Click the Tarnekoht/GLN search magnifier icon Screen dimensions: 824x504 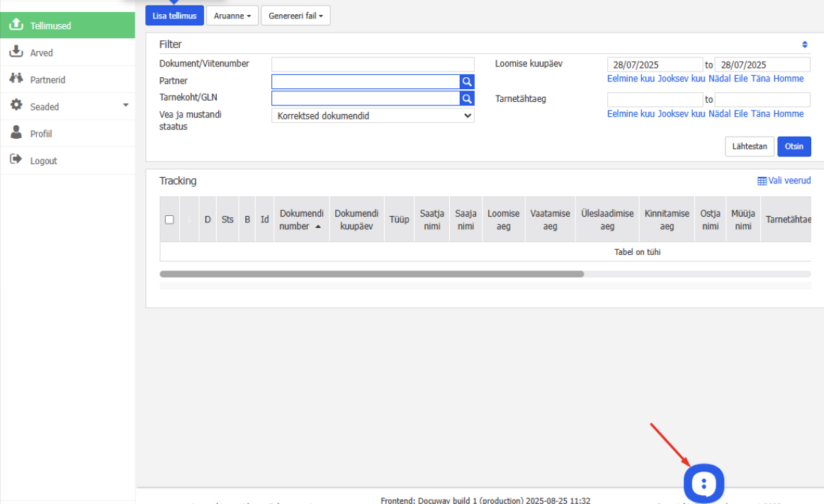click(x=467, y=98)
